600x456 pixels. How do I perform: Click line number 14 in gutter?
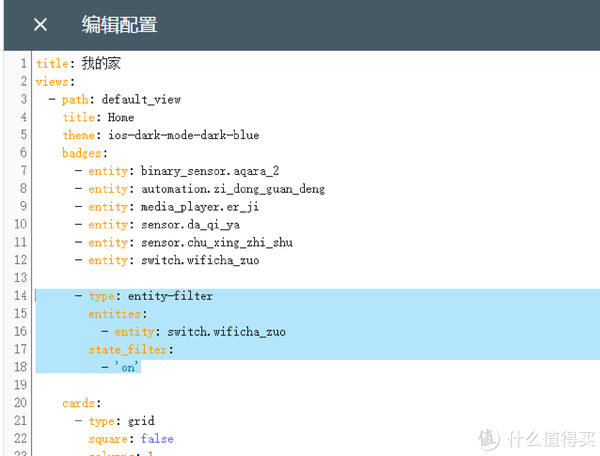(x=20, y=296)
